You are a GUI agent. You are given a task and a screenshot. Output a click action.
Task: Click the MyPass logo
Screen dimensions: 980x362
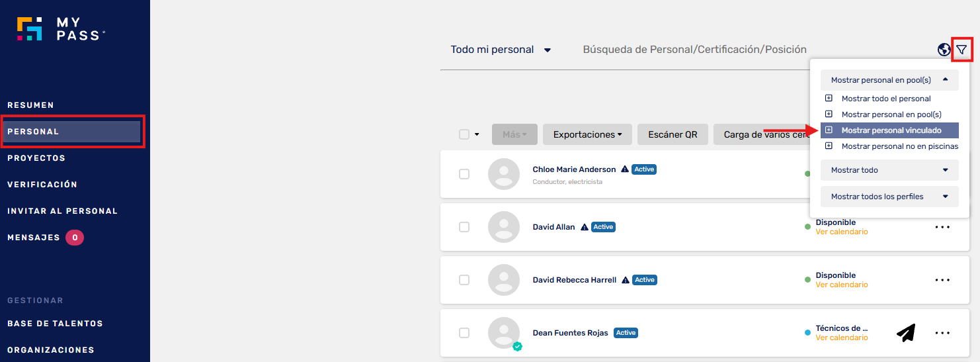pos(61,28)
